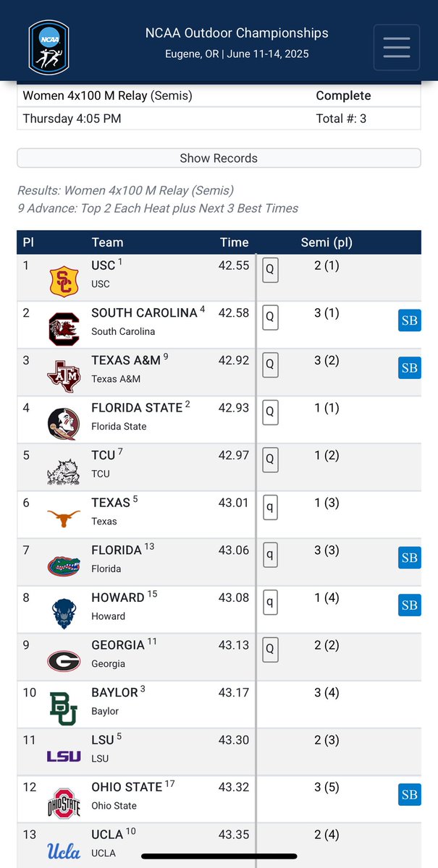Click the USC team logo

[x=64, y=281]
